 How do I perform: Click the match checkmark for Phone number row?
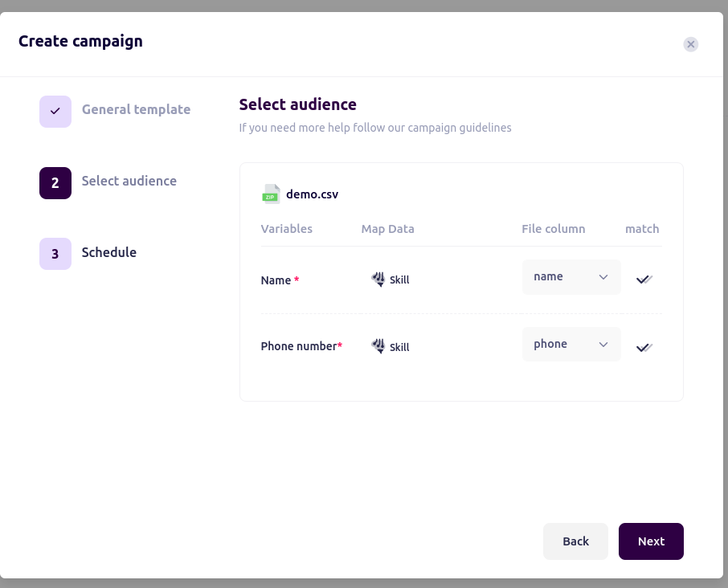(x=644, y=347)
